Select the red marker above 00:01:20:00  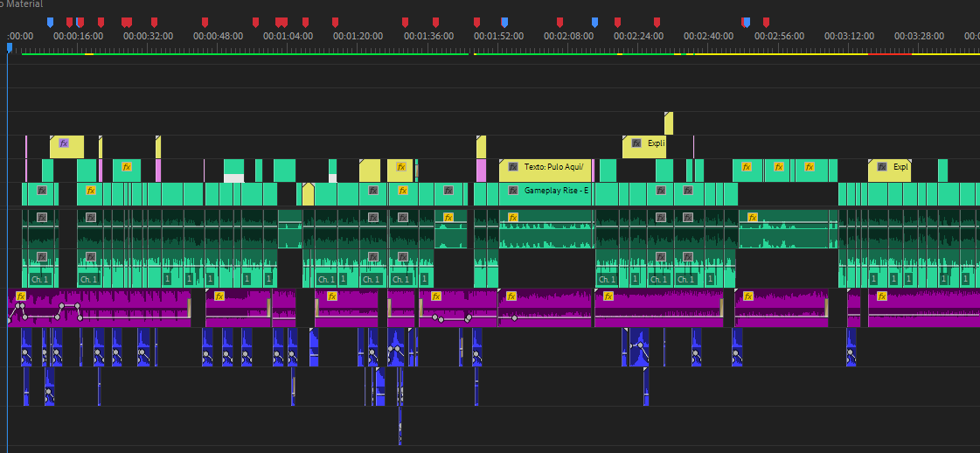335,23
